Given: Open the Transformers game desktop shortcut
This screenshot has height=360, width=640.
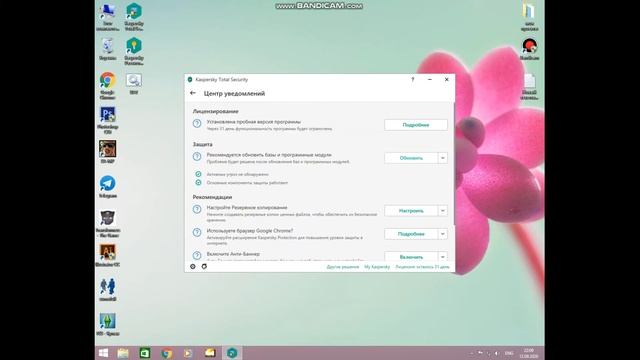Looking at the screenshot, I should [107, 224].
